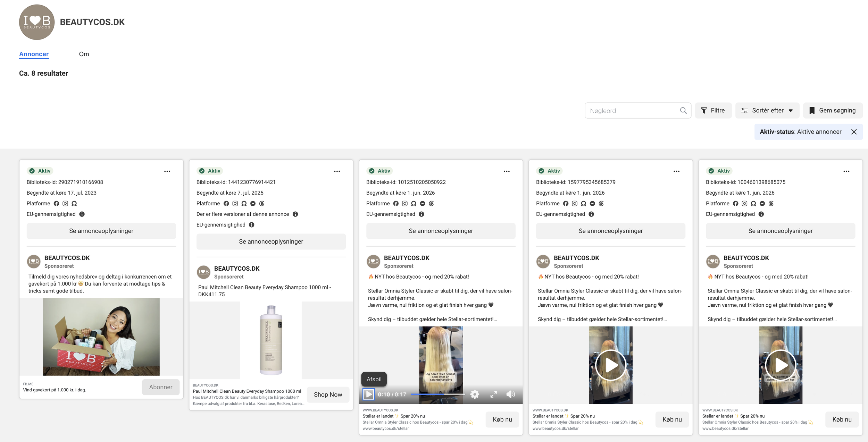This screenshot has width=868, height=442.
Task: Click EU-gennemsigtighed info icon on ad 1012510205050922
Action: 422,214
